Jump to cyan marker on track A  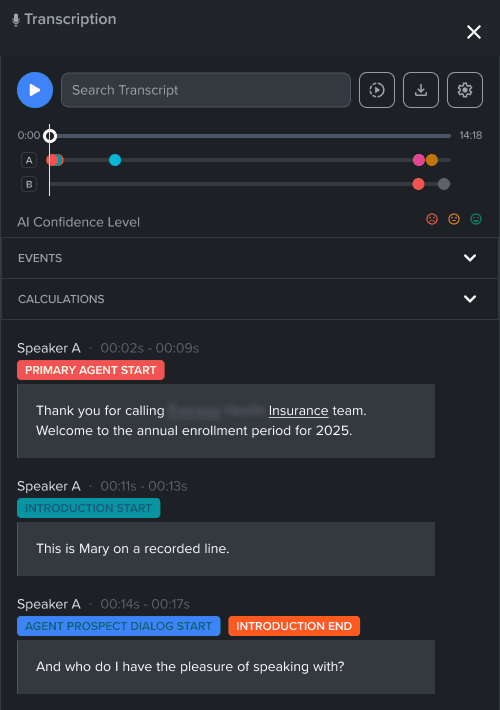click(x=115, y=160)
